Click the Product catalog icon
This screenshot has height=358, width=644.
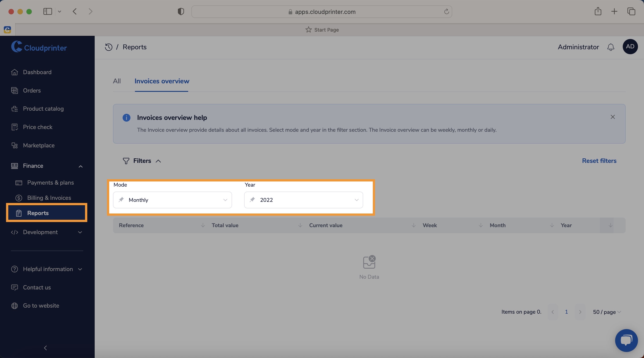pos(15,109)
